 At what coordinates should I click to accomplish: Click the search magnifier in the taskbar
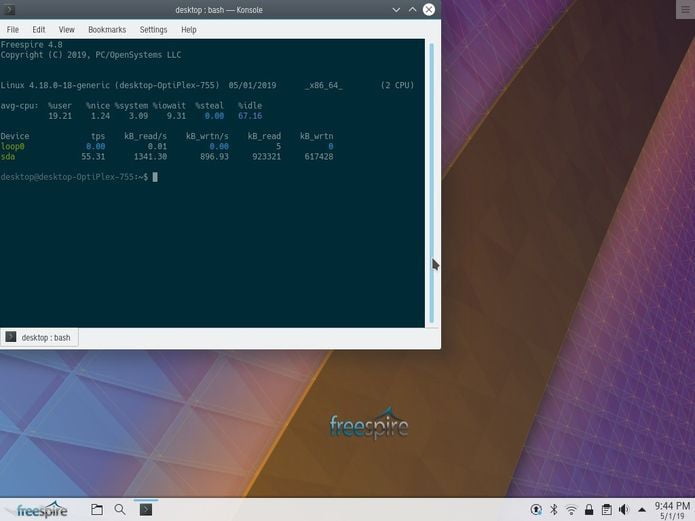[x=120, y=510]
